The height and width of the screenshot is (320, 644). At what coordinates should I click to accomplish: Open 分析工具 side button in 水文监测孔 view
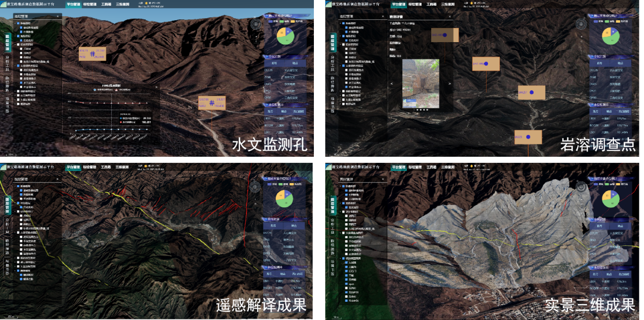coord(7,65)
